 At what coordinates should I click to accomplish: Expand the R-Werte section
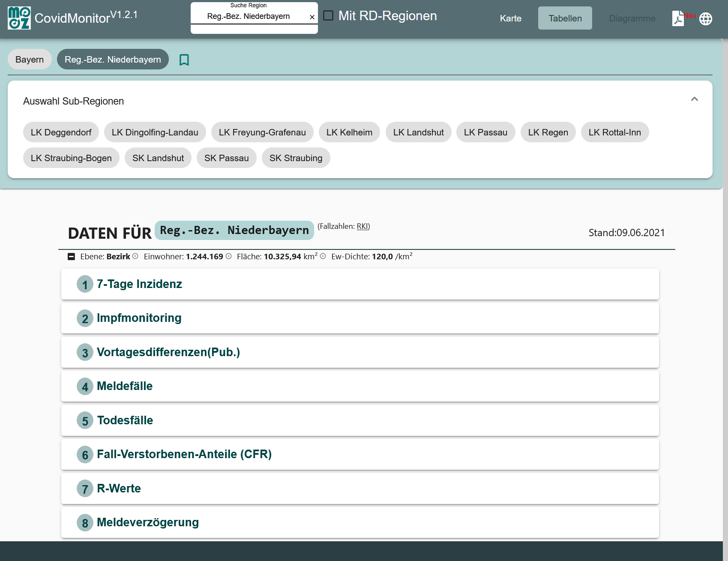(x=360, y=489)
